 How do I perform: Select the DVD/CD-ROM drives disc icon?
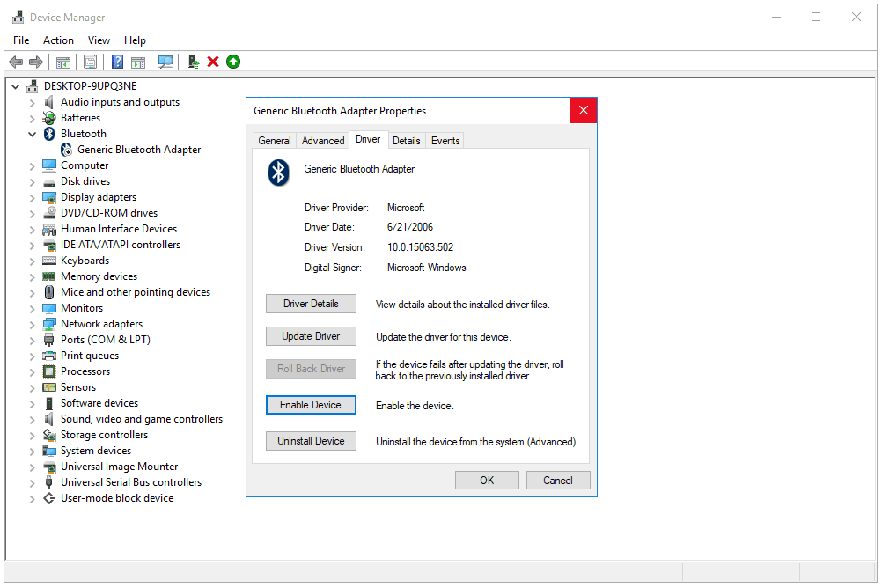click(x=49, y=213)
